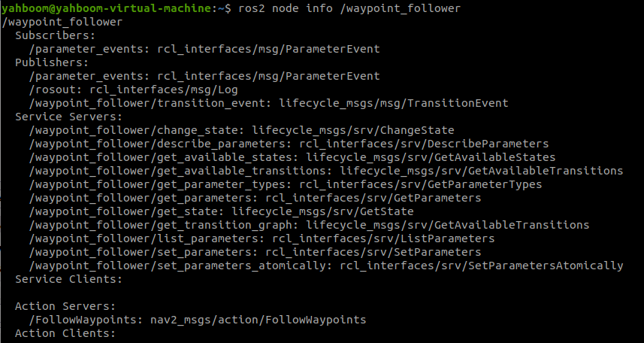Click the /FollowWaypoints action server line
The width and height of the screenshot is (644, 343).
(197, 320)
